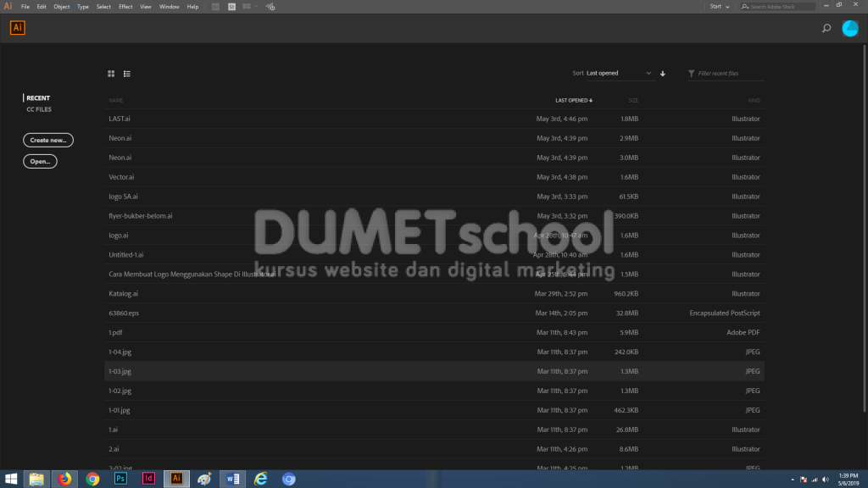Click the Search Adobe Stock field
Image resolution: width=868 pixels, height=488 pixels.
pyautogui.click(x=778, y=7)
